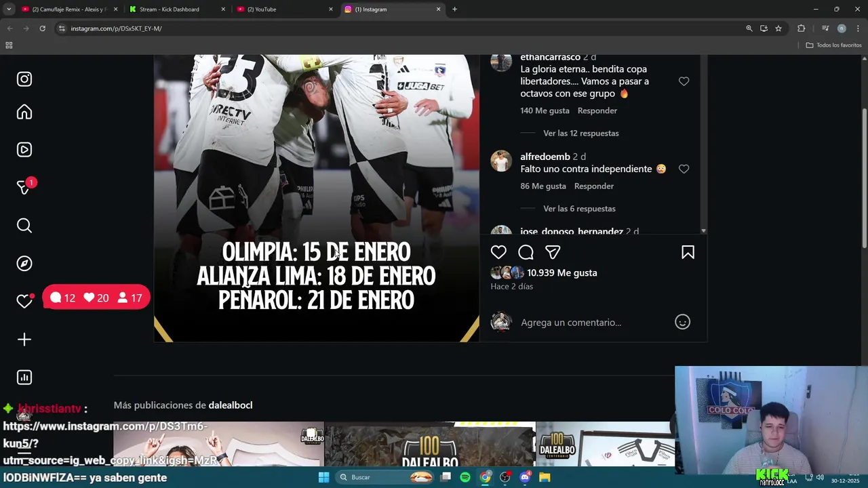Viewport: 868px width, 488px height.
Task: Expand 'Ver las 12 respuestas'
Action: point(580,134)
